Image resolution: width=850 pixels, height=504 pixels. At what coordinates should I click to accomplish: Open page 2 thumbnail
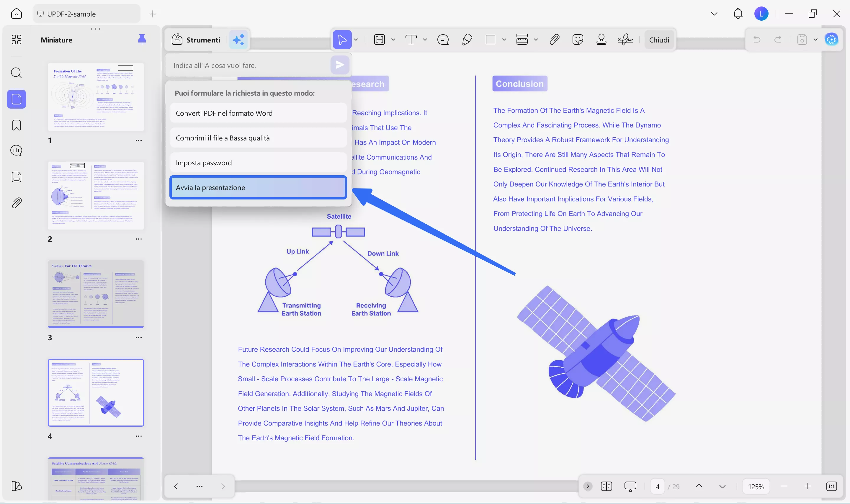(96, 196)
